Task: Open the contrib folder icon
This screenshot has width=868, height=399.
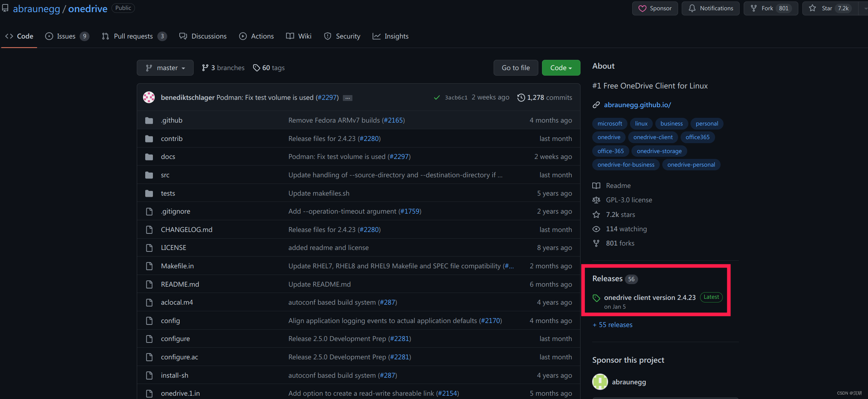Action: (x=149, y=139)
